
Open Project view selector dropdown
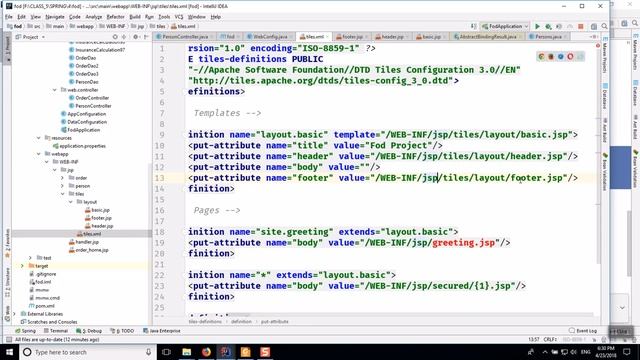pyautogui.click(x=31, y=37)
